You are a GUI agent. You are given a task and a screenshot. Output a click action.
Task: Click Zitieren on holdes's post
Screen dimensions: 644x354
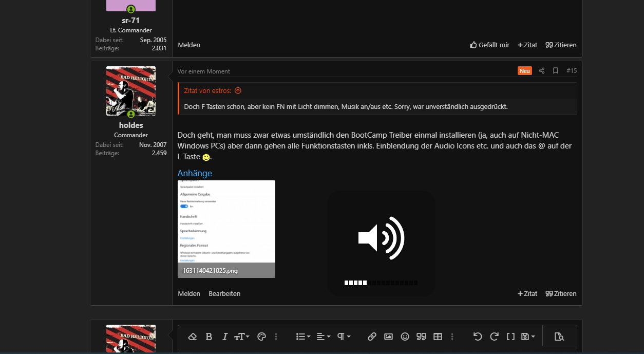point(561,293)
